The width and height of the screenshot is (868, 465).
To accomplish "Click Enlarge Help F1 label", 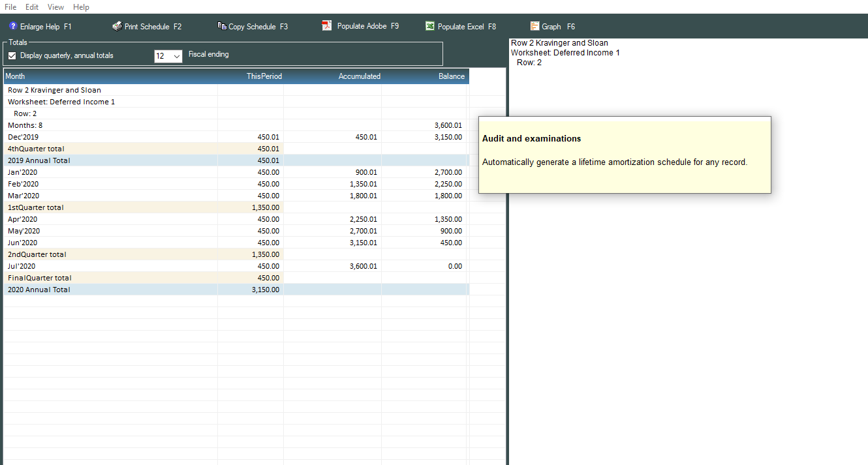I will [x=46, y=27].
